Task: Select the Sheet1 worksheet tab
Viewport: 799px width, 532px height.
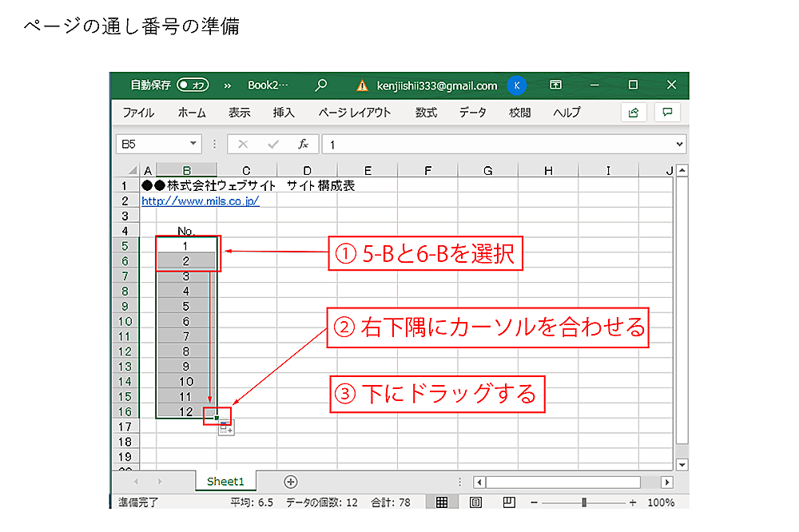Action: tap(225, 482)
